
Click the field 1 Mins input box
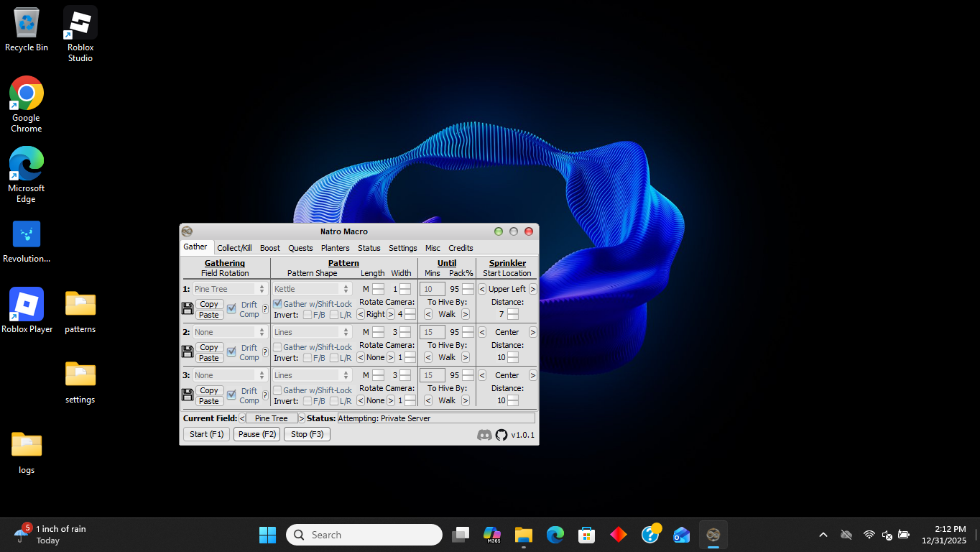pyautogui.click(x=433, y=289)
